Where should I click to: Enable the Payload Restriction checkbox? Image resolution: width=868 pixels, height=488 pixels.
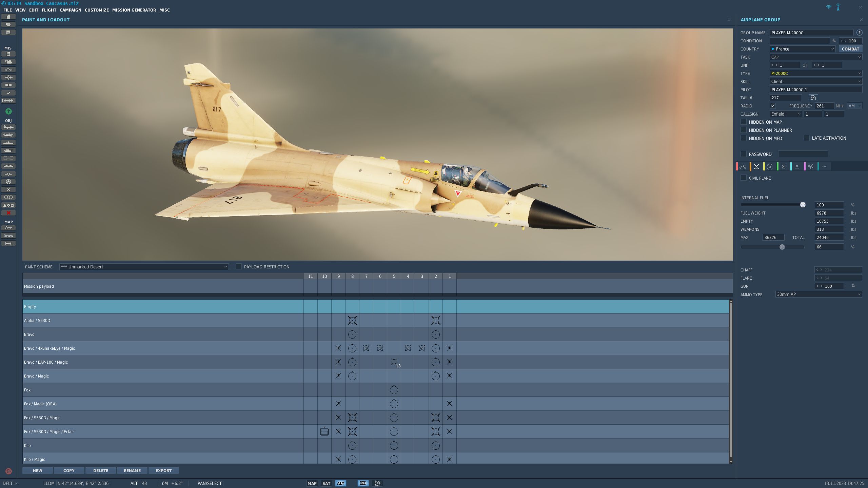pos(239,267)
